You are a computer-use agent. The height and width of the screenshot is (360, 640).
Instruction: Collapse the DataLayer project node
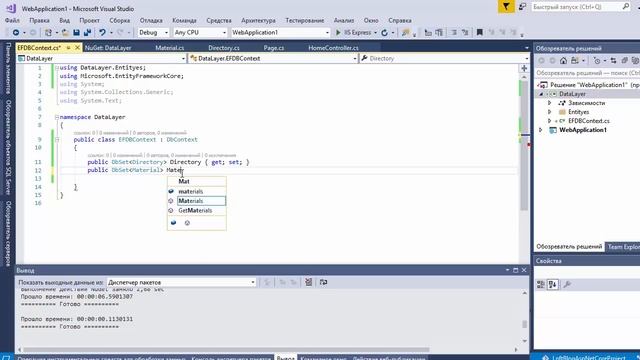click(541, 94)
